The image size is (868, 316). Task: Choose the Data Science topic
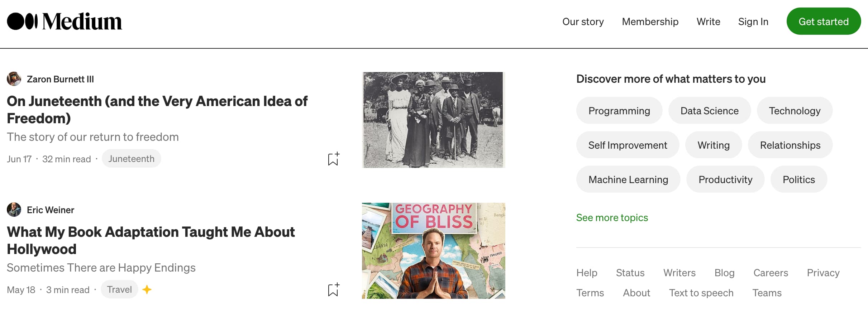(x=709, y=111)
